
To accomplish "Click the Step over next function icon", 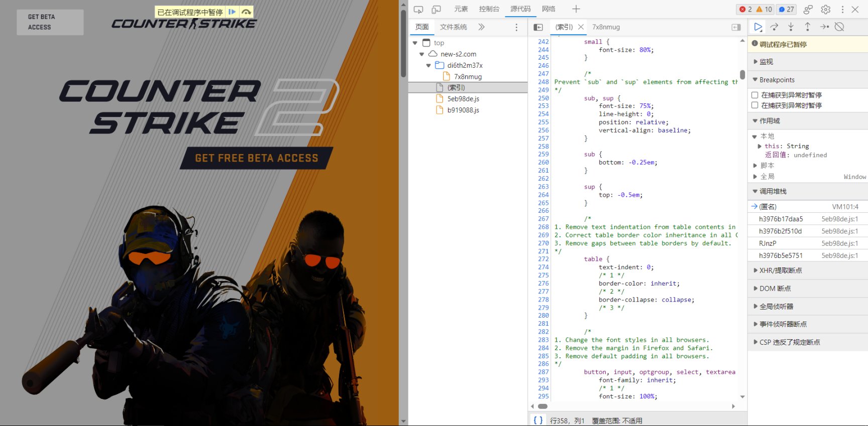I will click(775, 27).
